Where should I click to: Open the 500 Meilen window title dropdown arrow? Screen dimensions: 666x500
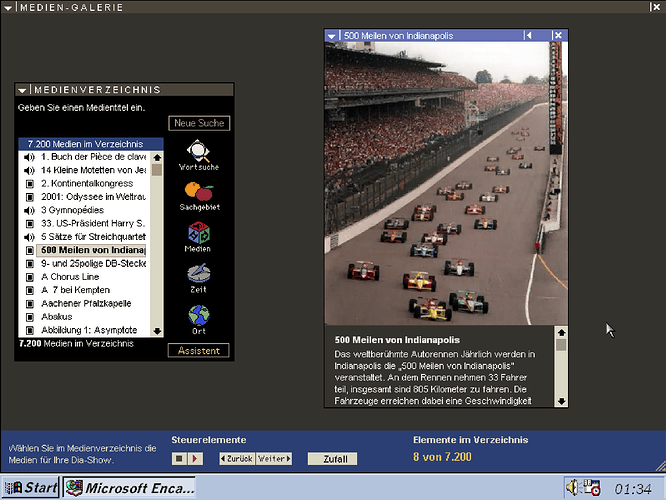coord(332,36)
